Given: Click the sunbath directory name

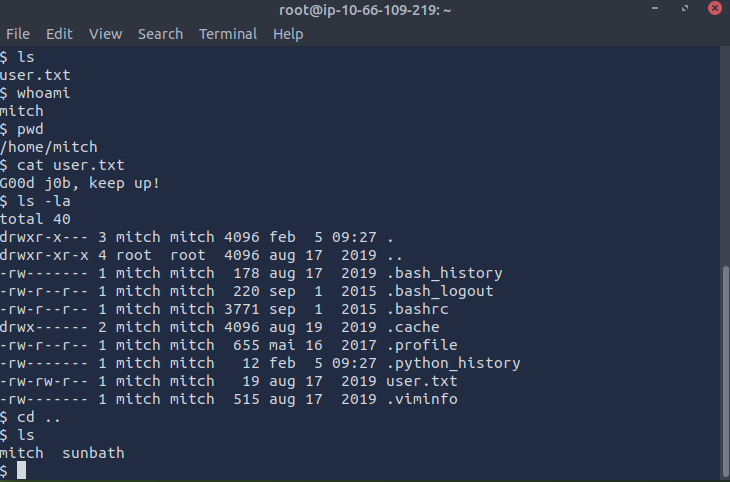Looking at the screenshot, I should point(93,454).
